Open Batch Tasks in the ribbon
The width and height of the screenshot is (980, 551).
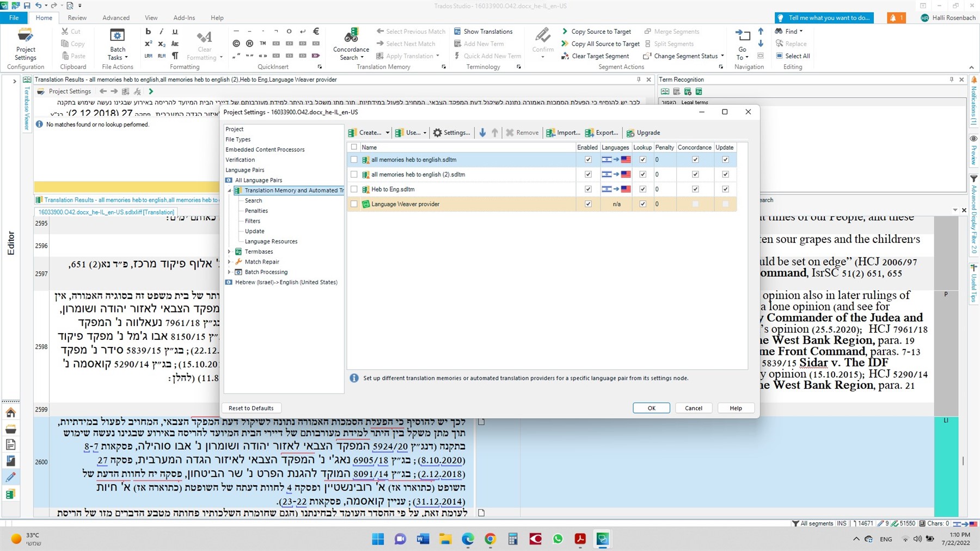tap(118, 45)
